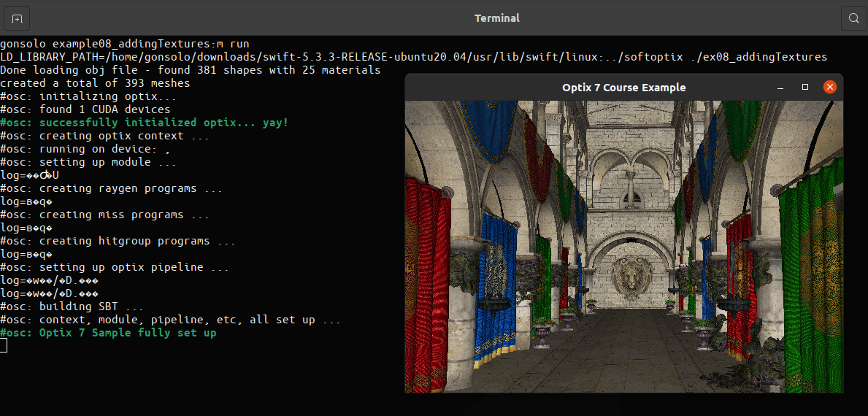Click the terminal cursor block
Image resolution: width=868 pixels, height=416 pixels.
pyautogui.click(x=4, y=346)
